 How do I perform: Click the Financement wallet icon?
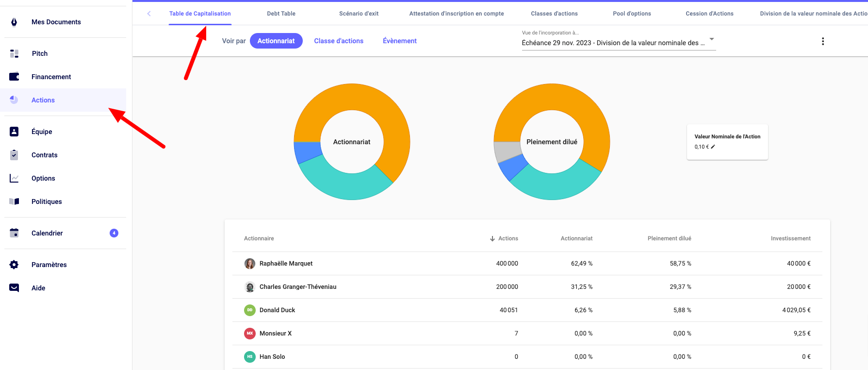tap(14, 77)
